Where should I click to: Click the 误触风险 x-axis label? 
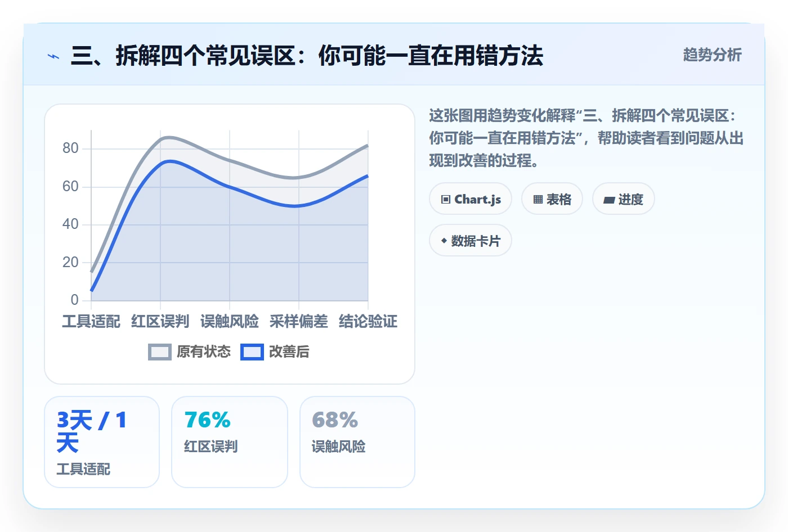click(x=230, y=322)
